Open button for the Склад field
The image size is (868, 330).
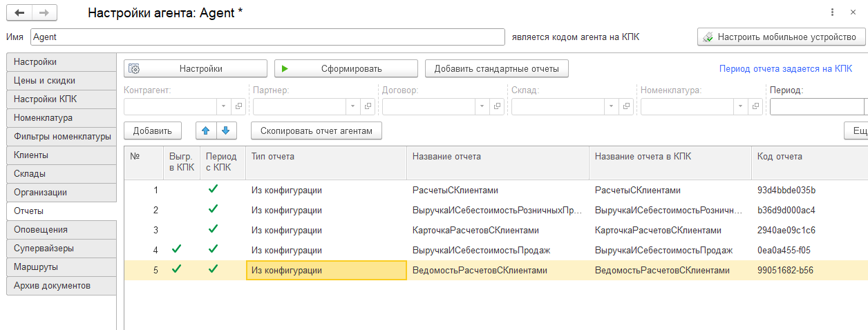pos(627,106)
